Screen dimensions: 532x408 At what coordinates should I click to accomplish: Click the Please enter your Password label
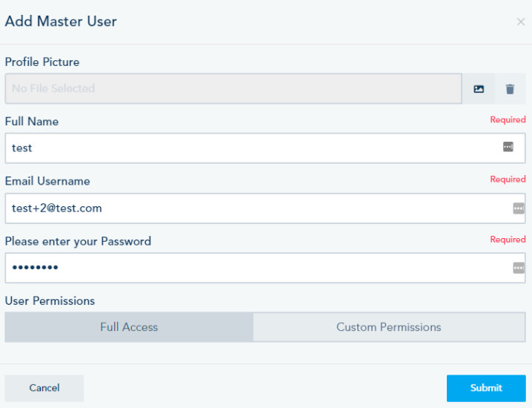click(78, 241)
